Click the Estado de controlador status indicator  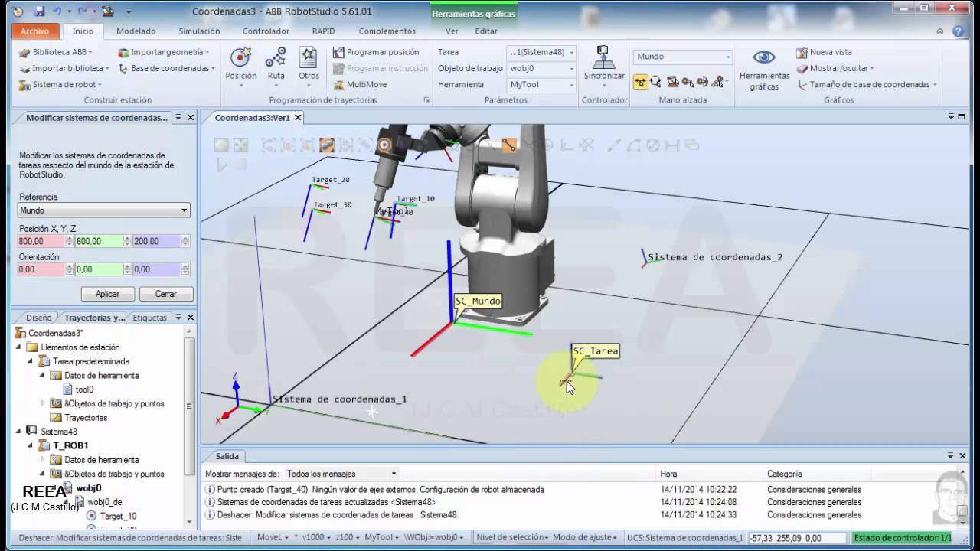click(x=903, y=538)
